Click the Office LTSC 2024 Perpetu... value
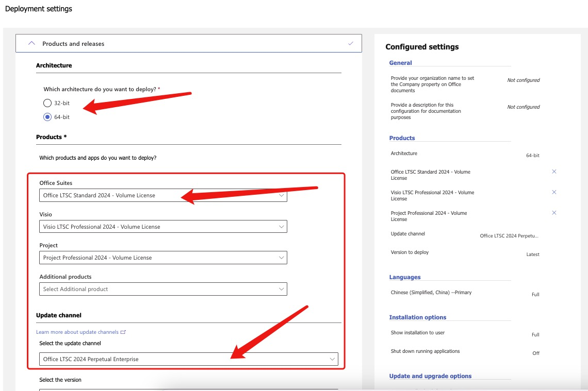The image size is (588, 391). click(509, 236)
